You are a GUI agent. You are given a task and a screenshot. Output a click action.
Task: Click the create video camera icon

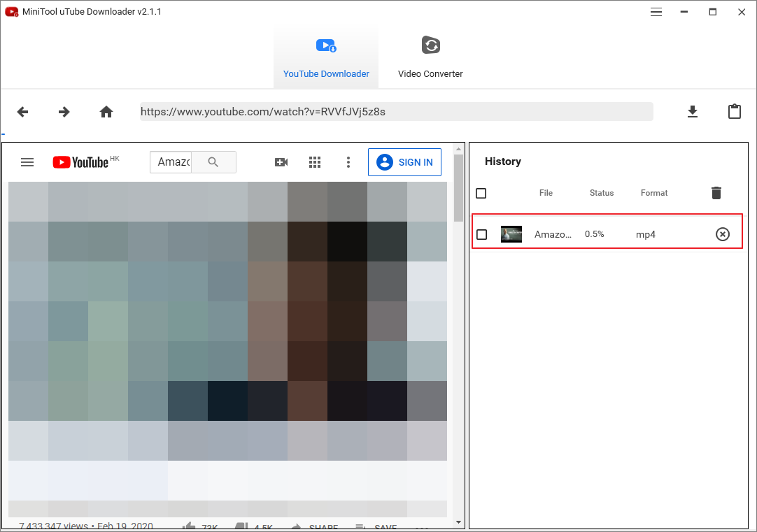281,162
